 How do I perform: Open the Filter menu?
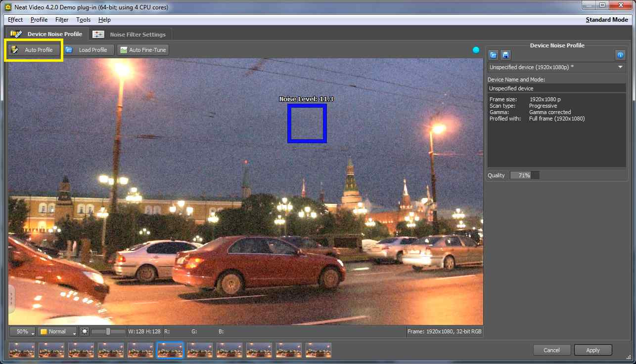point(62,20)
